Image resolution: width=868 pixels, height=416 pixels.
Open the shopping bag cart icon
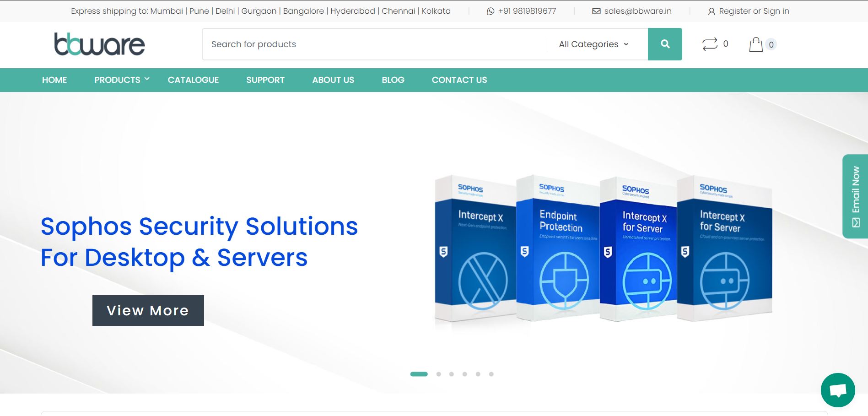tap(756, 44)
